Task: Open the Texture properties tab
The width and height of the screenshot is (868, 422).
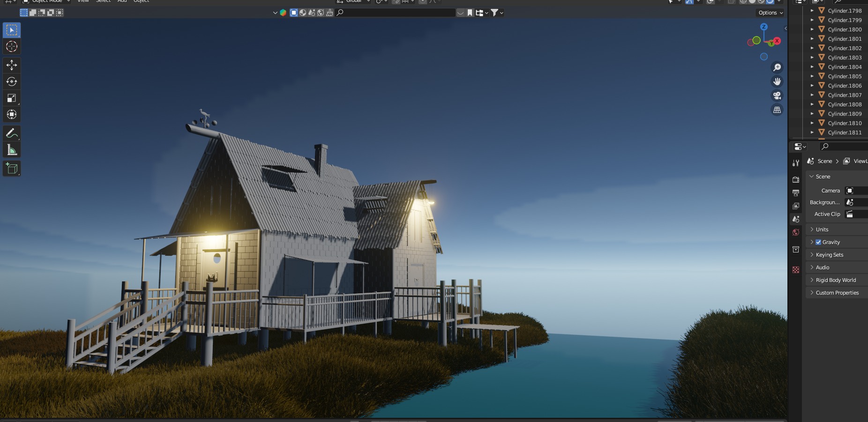Action: click(x=796, y=270)
